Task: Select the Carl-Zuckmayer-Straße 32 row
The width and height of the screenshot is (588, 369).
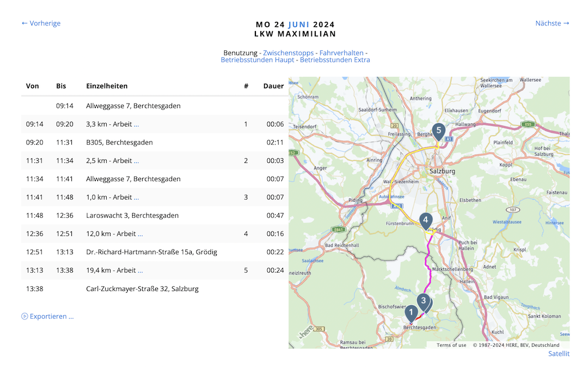Action: pyautogui.click(x=142, y=289)
